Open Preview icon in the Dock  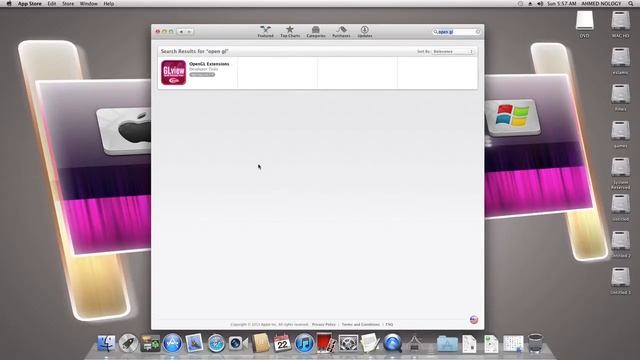[194, 343]
